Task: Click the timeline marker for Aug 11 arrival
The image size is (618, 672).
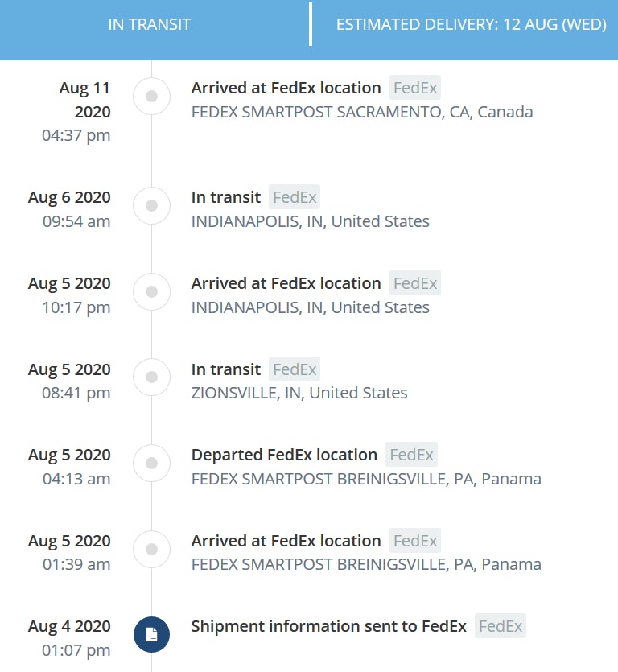Action: point(151,97)
